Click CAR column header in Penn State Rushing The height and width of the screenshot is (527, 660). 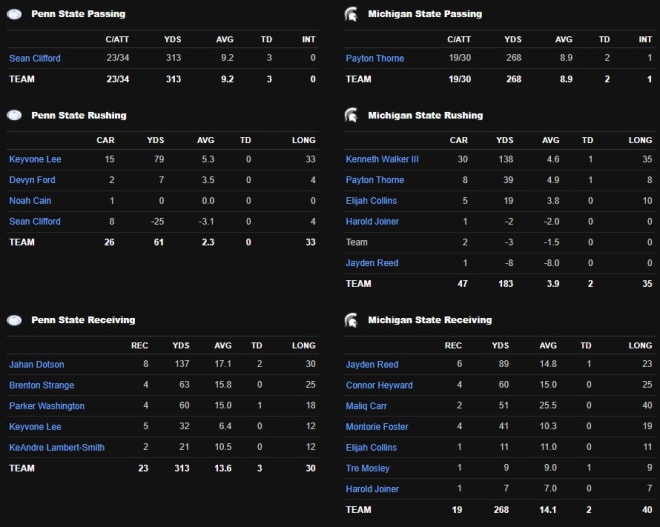(x=106, y=140)
